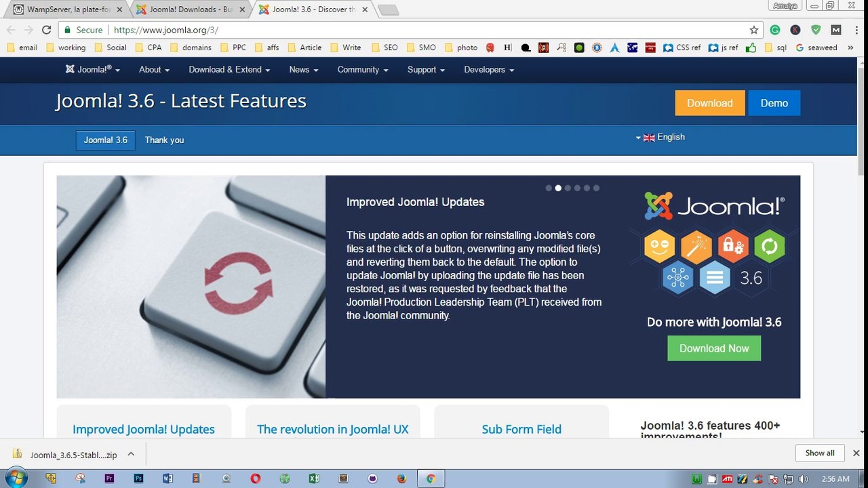Open the Community menu

pos(363,69)
